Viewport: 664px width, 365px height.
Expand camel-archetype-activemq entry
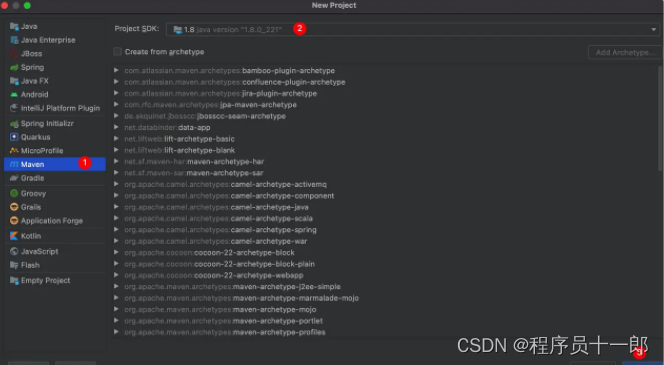[x=116, y=184]
